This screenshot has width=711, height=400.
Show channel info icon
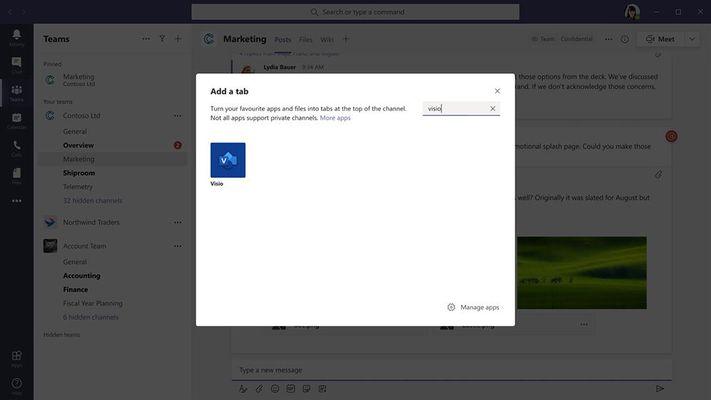625,39
